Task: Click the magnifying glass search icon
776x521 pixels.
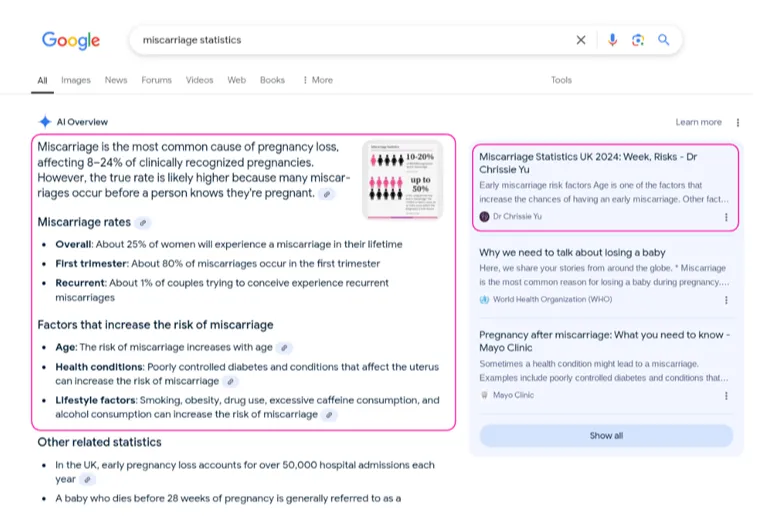Action: tap(664, 40)
